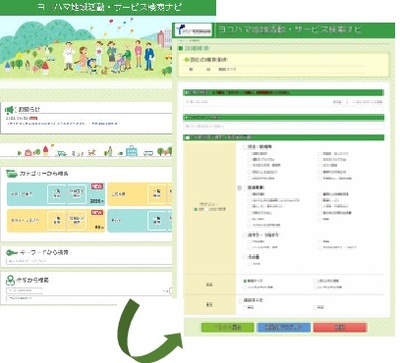This screenshot has width=400, height=363.
Task: Click the blue button at the bottom of the form
Action: coord(284,327)
